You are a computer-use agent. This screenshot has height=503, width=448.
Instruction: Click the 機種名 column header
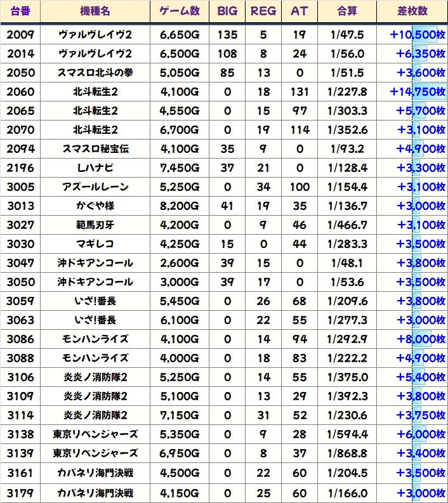point(95,11)
